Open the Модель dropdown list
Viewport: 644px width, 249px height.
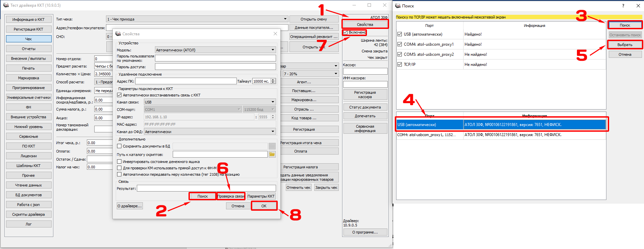tap(273, 50)
